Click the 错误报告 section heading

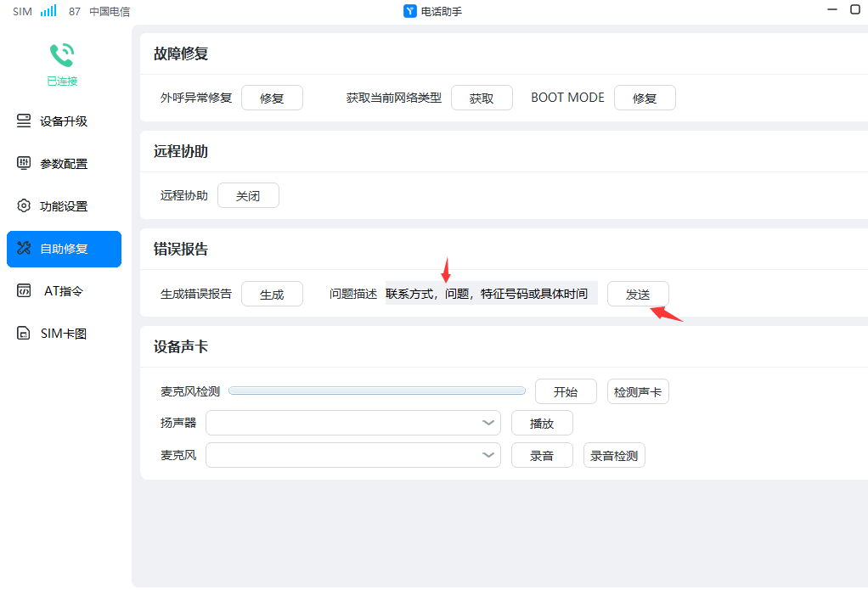(x=180, y=249)
